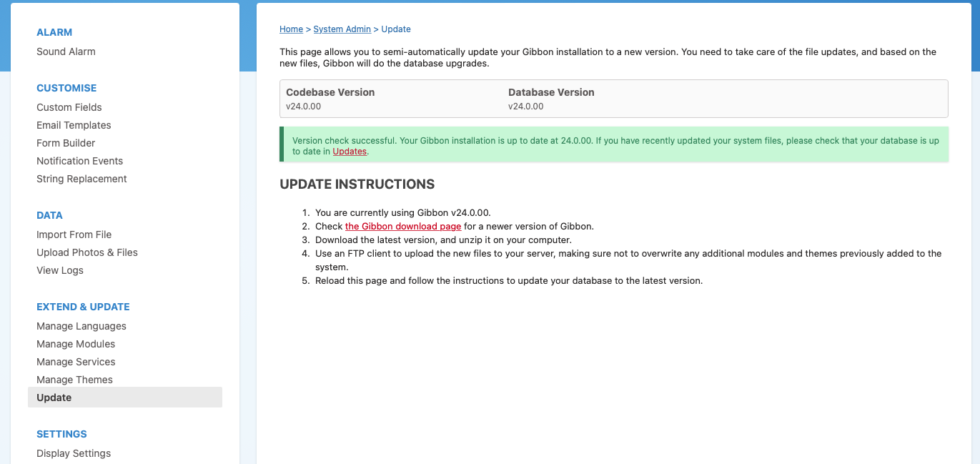The height and width of the screenshot is (464, 980).
Task: Go to Email Templates
Action: point(74,125)
